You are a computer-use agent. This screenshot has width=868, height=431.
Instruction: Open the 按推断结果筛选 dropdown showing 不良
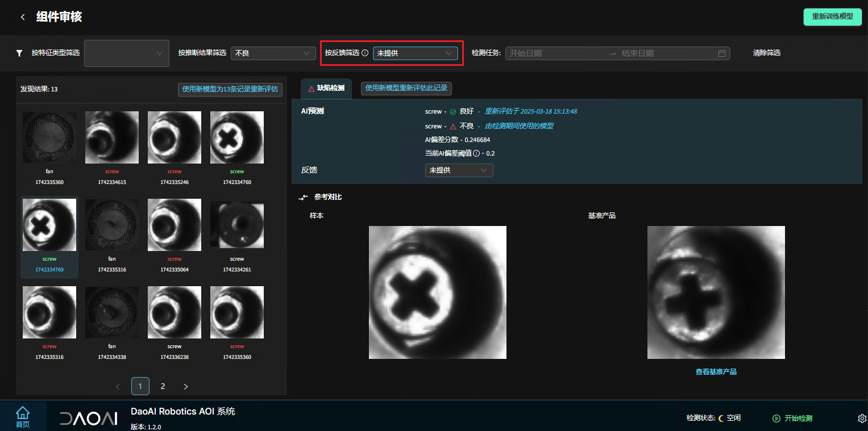pyautogui.click(x=273, y=53)
